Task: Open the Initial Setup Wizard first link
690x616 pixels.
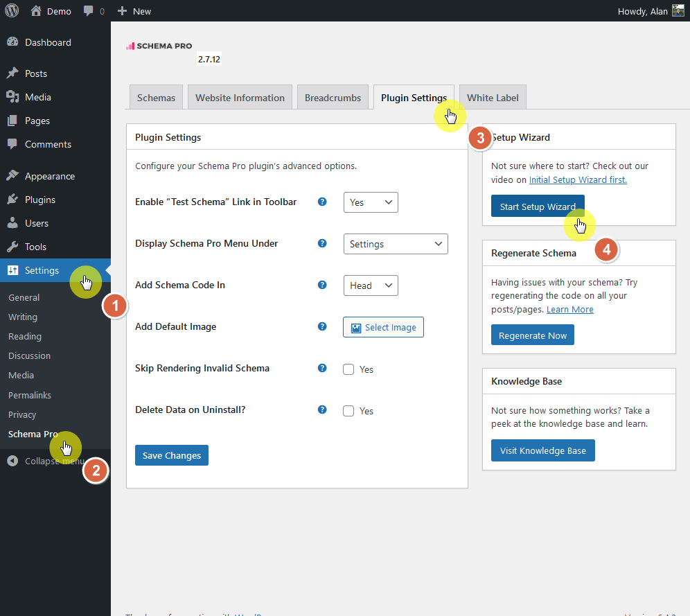Action: tap(578, 179)
